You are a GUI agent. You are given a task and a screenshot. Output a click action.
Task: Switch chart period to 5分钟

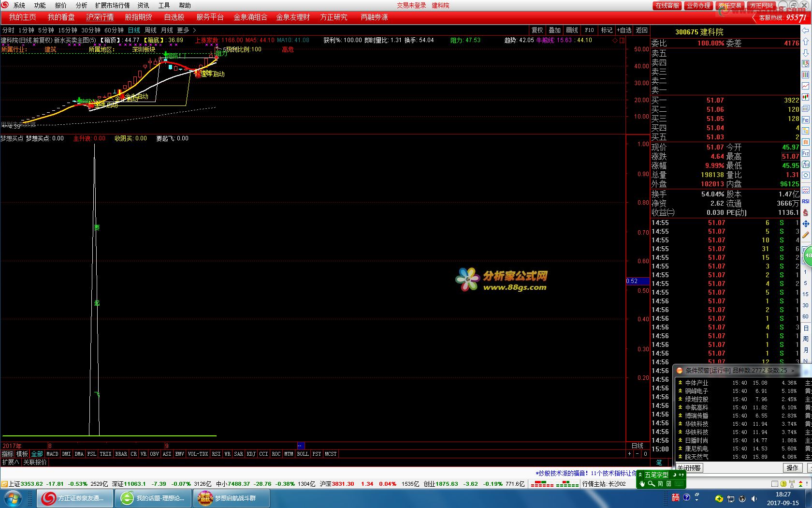click(x=46, y=30)
